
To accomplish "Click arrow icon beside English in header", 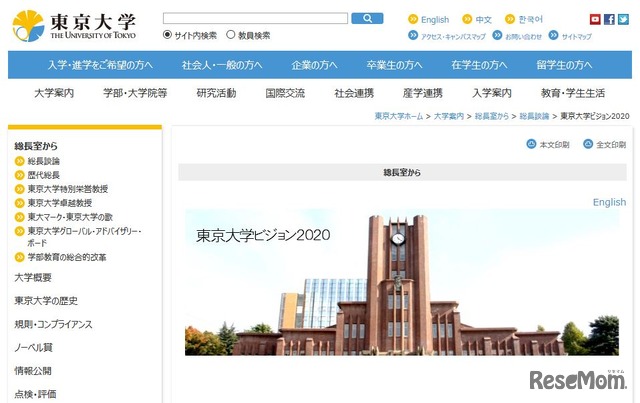I will pyautogui.click(x=413, y=19).
